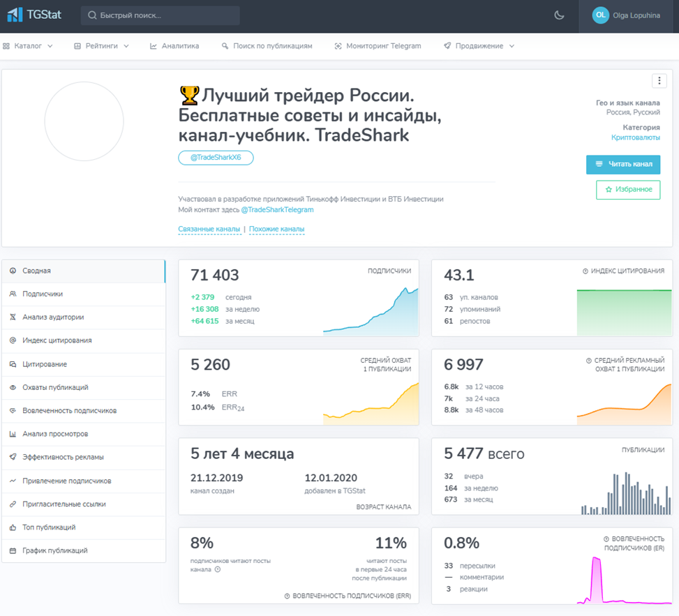Click the search magnifier icon
This screenshot has height=616, width=679.
coord(92,15)
